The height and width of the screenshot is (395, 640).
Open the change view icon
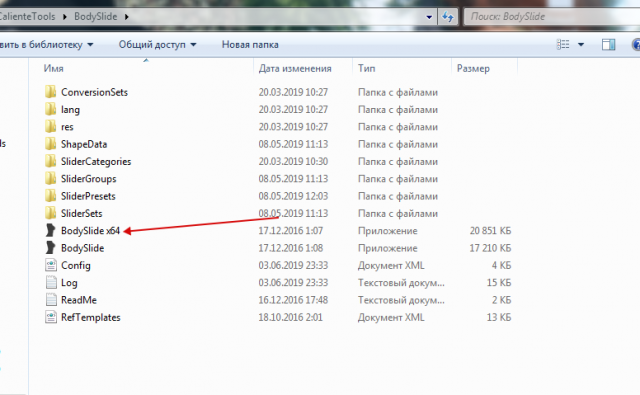pyautogui.click(x=563, y=44)
